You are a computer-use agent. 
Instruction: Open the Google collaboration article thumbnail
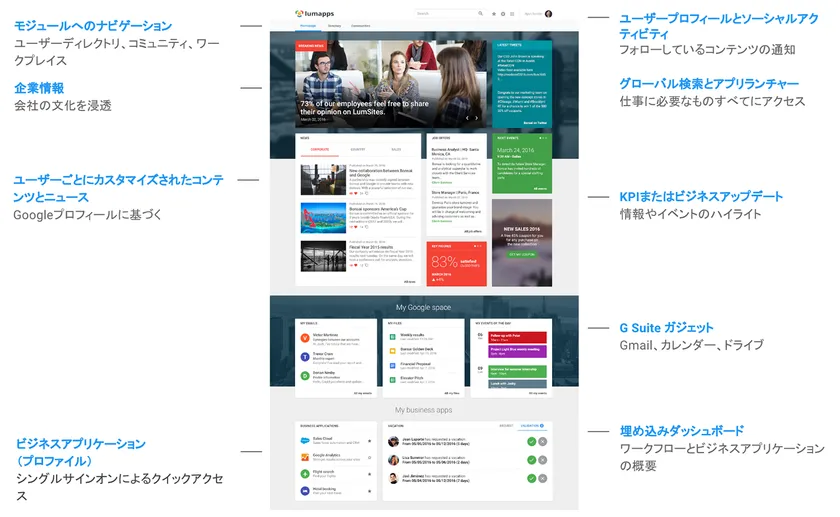coord(324,179)
